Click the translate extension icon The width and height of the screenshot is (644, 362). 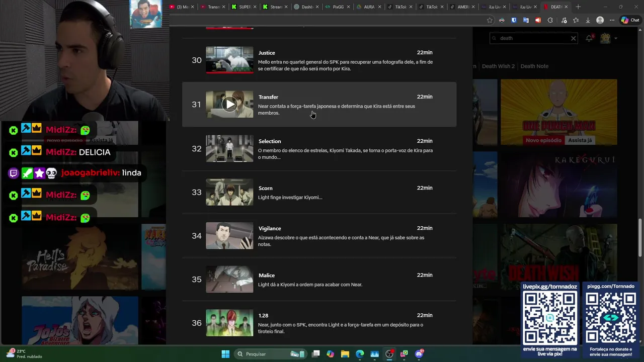coord(526,20)
